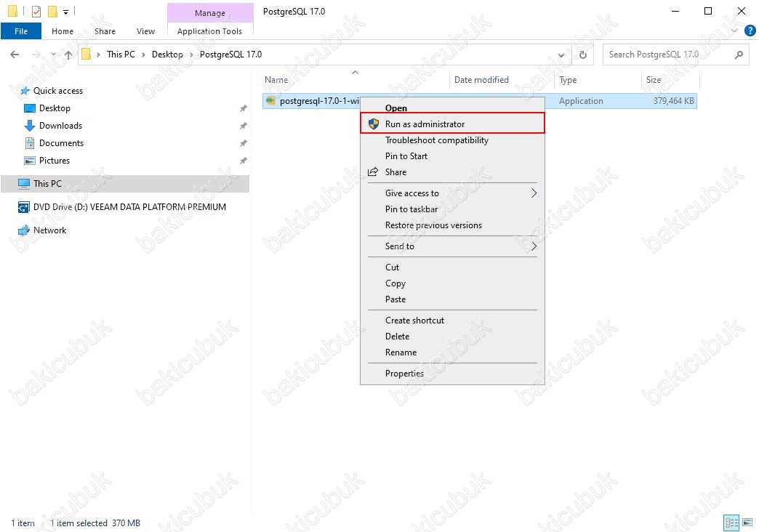Unpin Pictures via its pin icon
759x532 pixels.
point(243,161)
